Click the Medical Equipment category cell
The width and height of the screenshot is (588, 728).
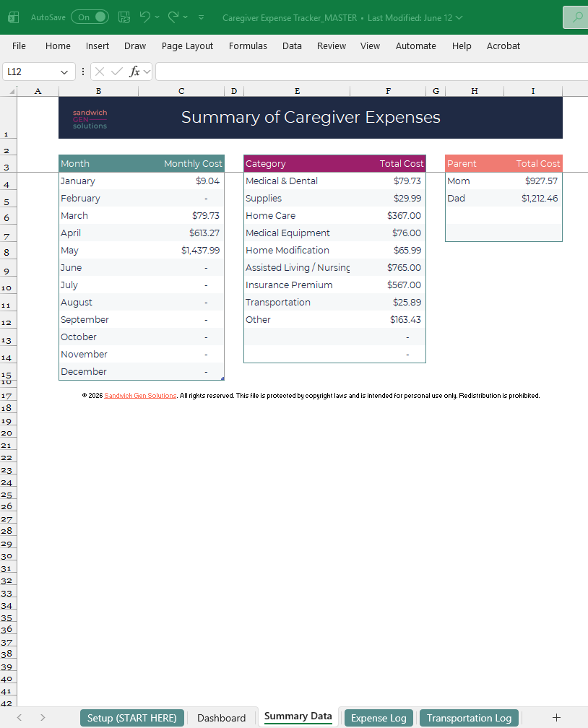(x=297, y=233)
